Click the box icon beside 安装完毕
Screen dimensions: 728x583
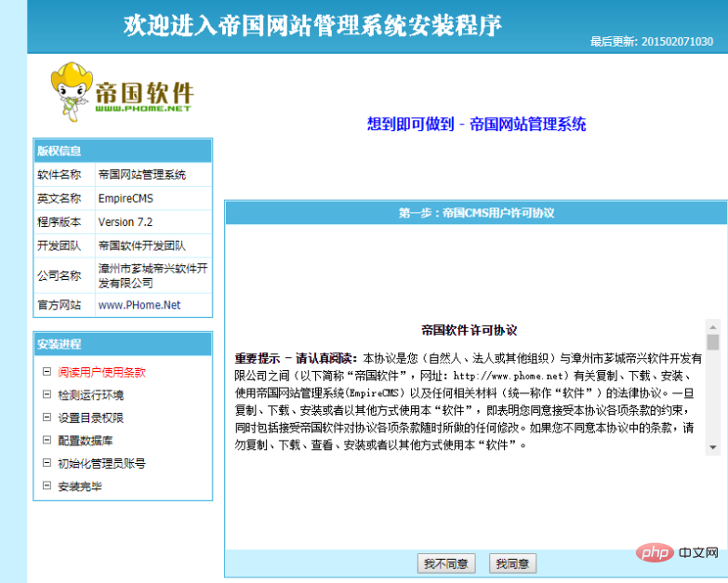coord(46,485)
